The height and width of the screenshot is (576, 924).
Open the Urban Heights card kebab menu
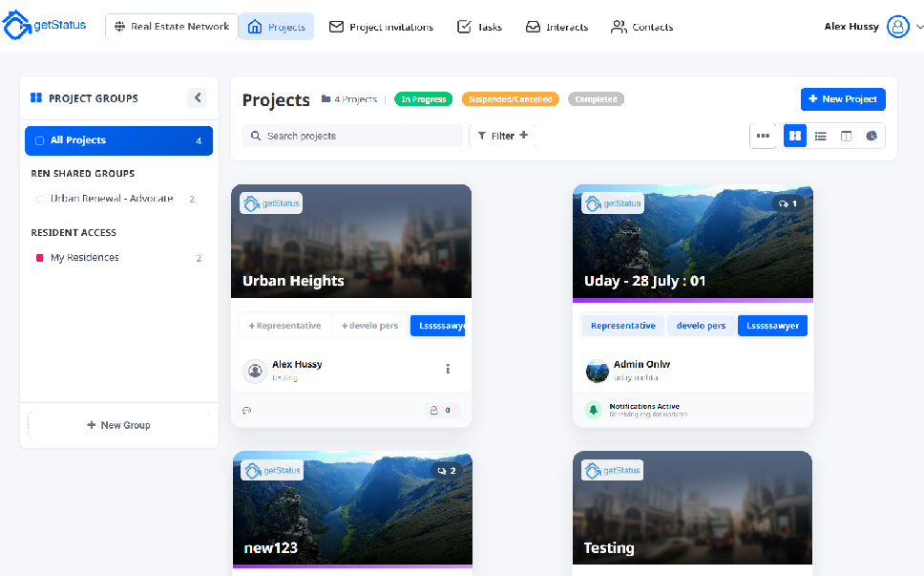[x=448, y=369]
